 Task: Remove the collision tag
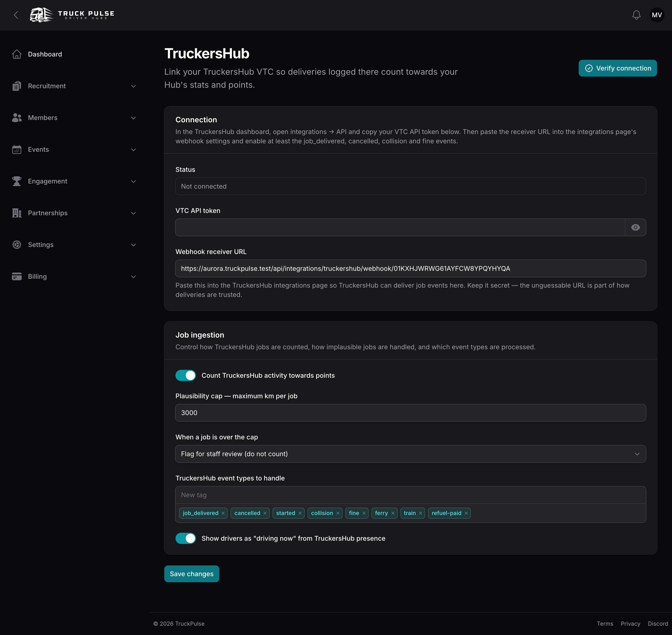tap(338, 513)
